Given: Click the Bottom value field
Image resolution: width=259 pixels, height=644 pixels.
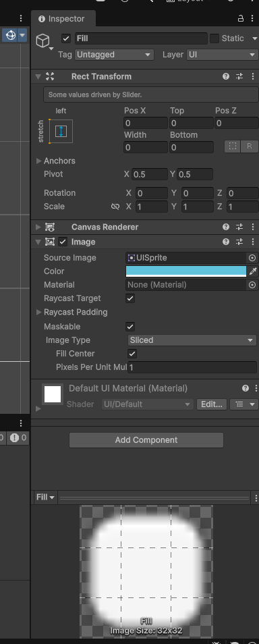Looking at the screenshot, I should click(x=192, y=147).
